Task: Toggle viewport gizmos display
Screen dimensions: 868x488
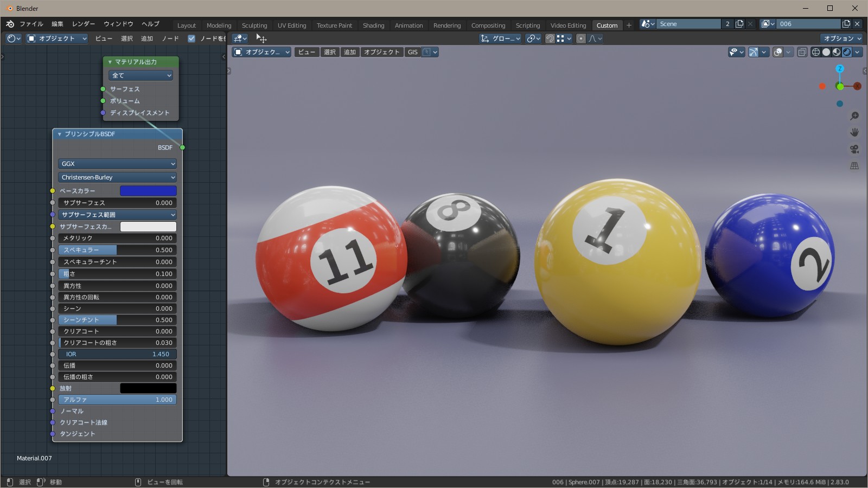Action: point(753,52)
